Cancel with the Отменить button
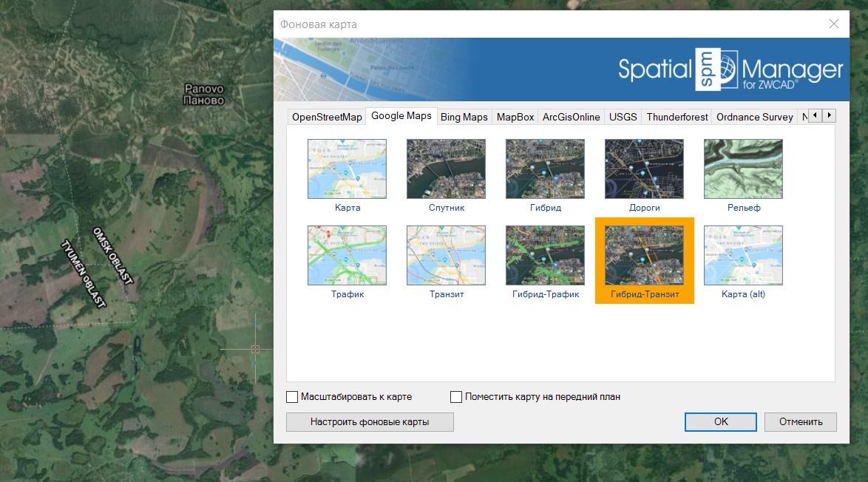Image resolution: width=868 pixels, height=482 pixels. click(x=801, y=421)
